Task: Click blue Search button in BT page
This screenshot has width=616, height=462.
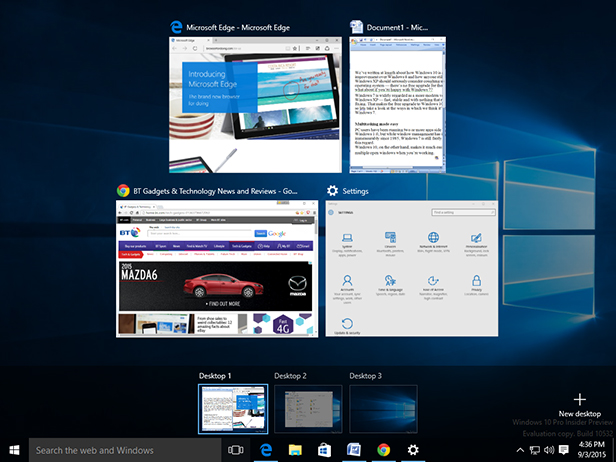Action: (x=260, y=233)
